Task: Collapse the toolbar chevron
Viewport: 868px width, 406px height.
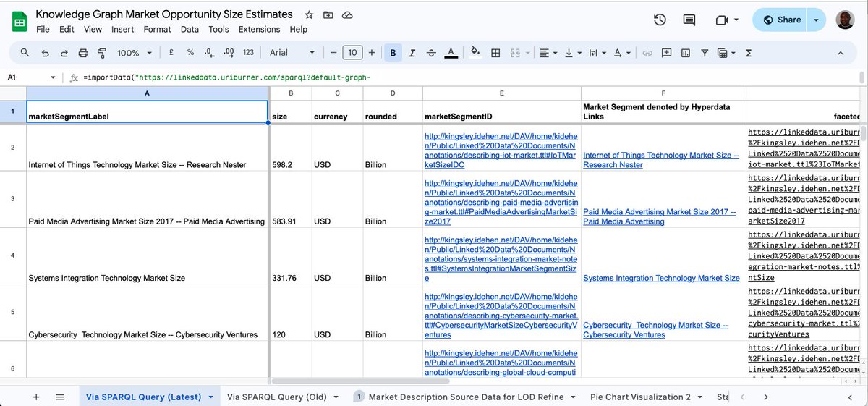Action: tap(841, 53)
